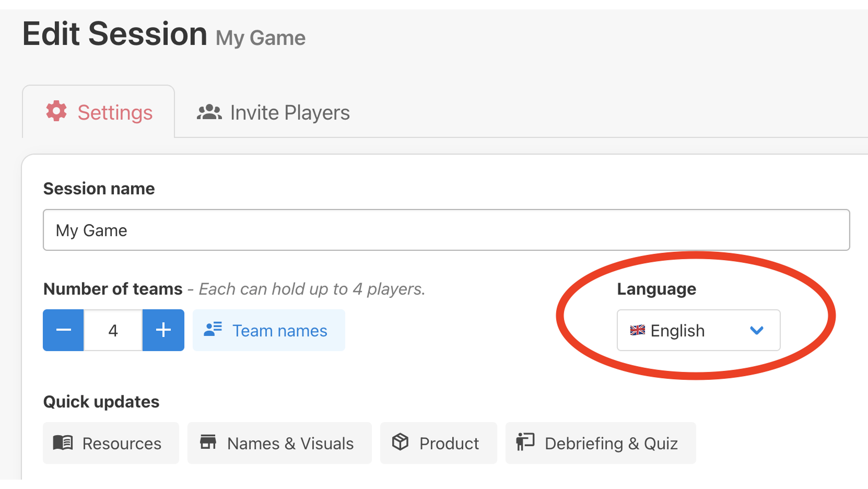Click the presenter icon for Debriefing & Quiz
868x489 pixels.
click(x=525, y=442)
